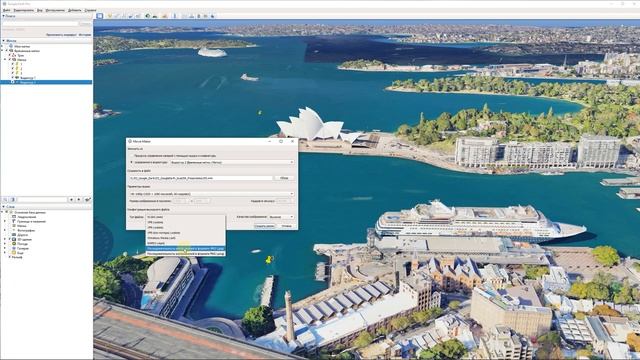Click the Record a Tour toolbar icon
Screen dimensions: 640x360
(138, 16)
